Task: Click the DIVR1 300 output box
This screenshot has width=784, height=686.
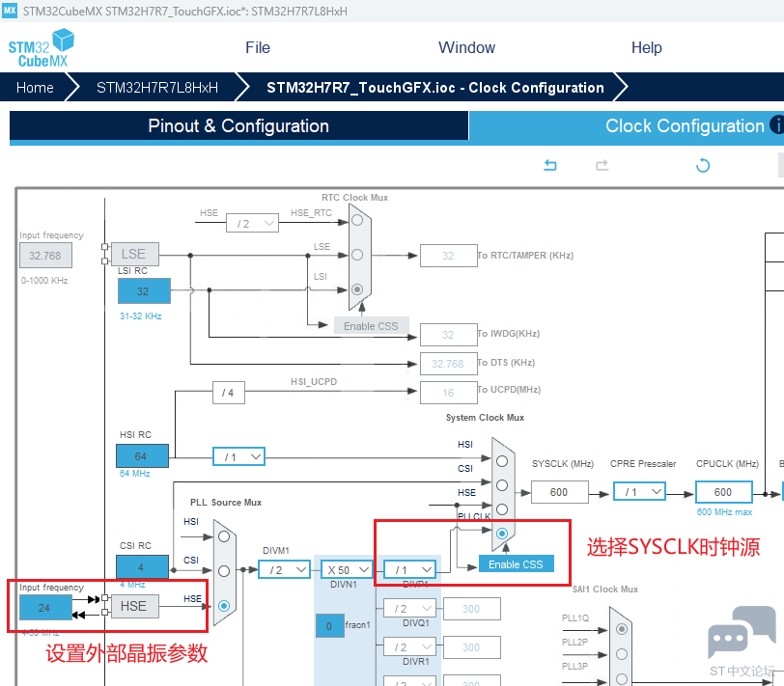Action: coord(471,647)
